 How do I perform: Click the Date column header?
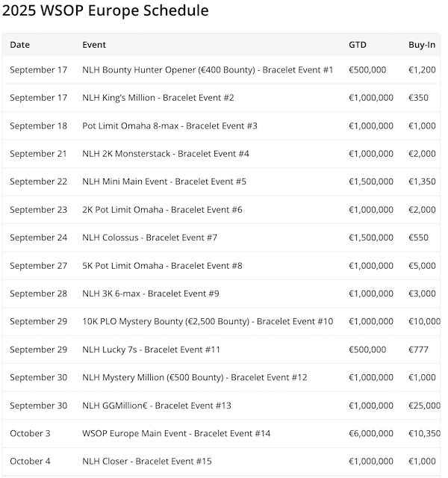click(20, 44)
